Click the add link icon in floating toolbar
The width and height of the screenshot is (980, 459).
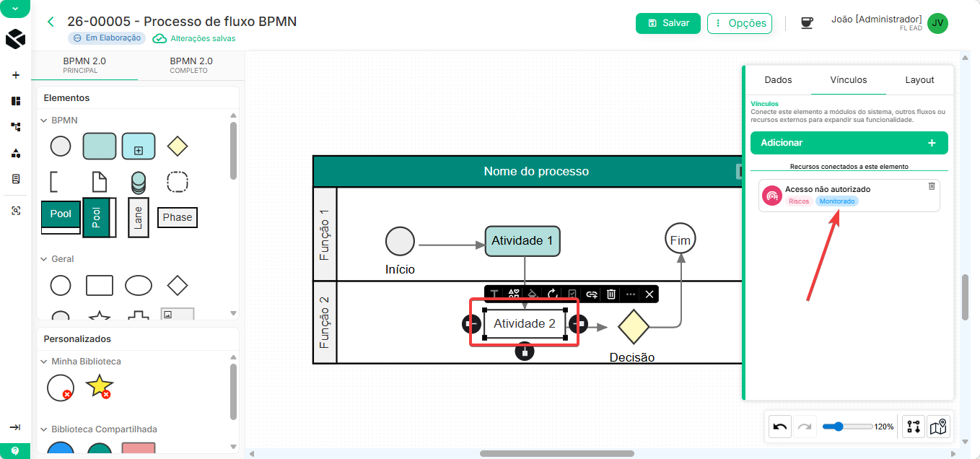click(x=592, y=294)
